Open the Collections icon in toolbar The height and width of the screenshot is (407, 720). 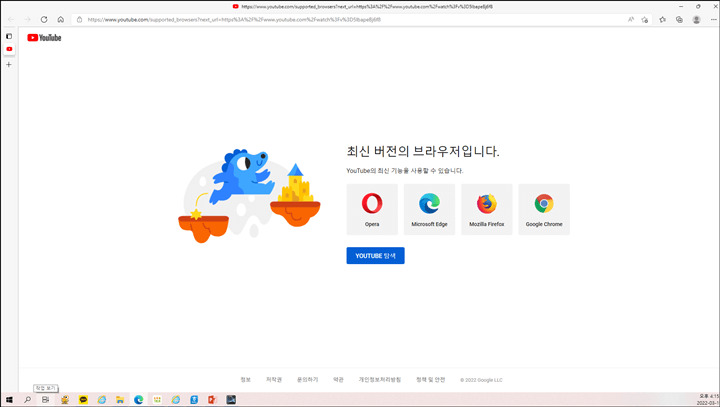pyautogui.click(x=679, y=19)
